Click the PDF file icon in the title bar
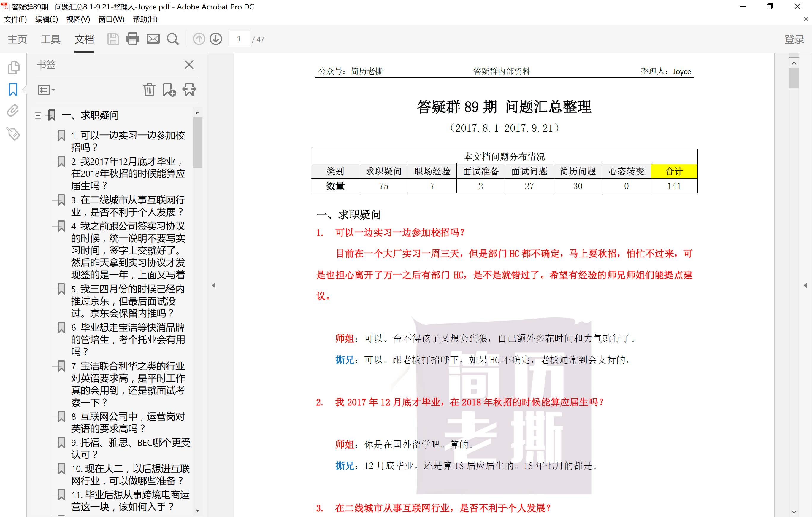 click(x=4, y=7)
